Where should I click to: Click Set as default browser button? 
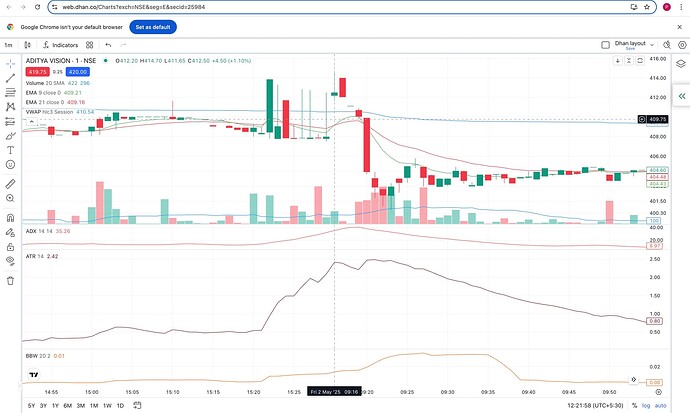pyautogui.click(x=153, y=27)
